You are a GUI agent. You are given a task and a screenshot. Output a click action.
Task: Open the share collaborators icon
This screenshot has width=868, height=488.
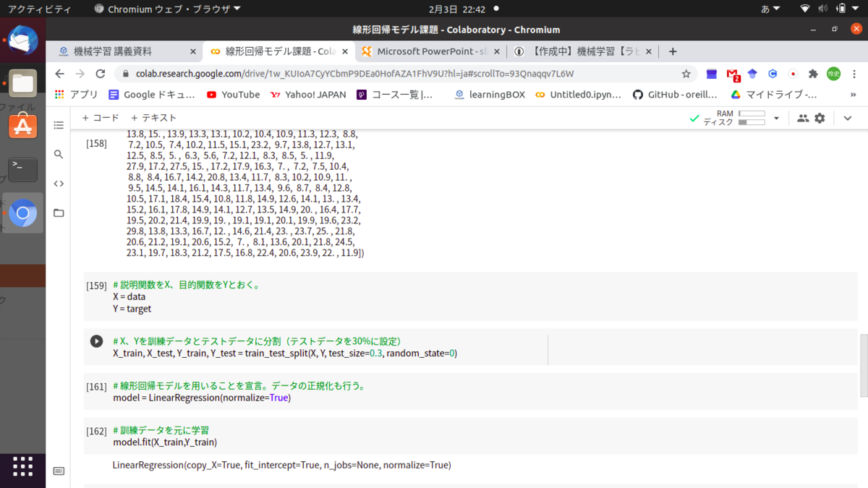click(x=803, y=118)
